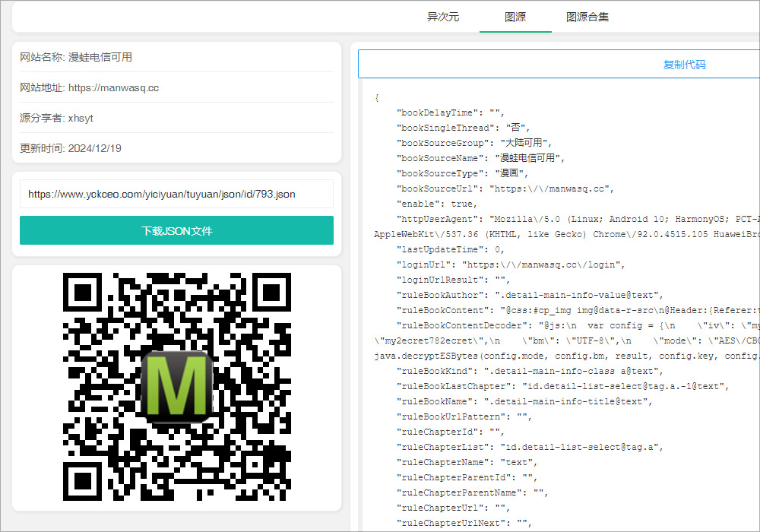
Task: Click the "bookDelayTime" code line
Action: coord(450,113)
